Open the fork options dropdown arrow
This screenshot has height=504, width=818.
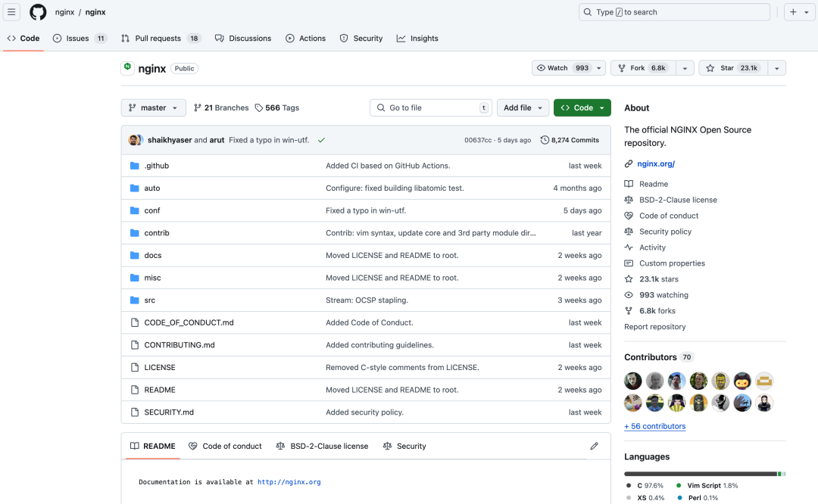[x=685, y=68]
